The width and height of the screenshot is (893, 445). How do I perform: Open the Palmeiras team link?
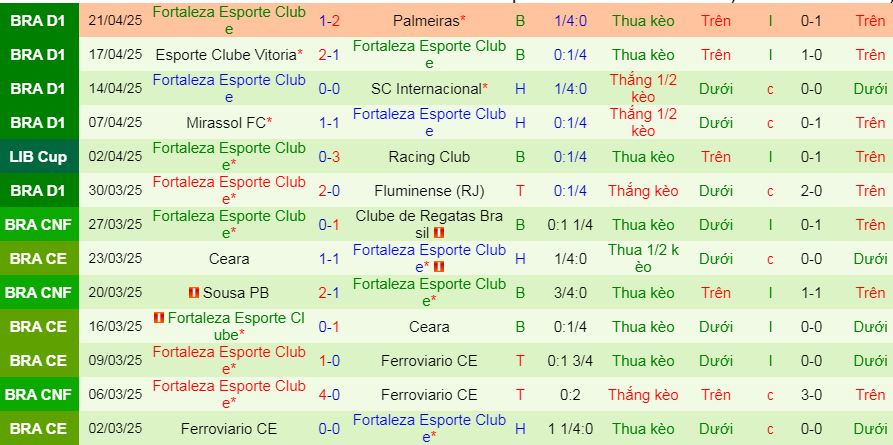429,21
